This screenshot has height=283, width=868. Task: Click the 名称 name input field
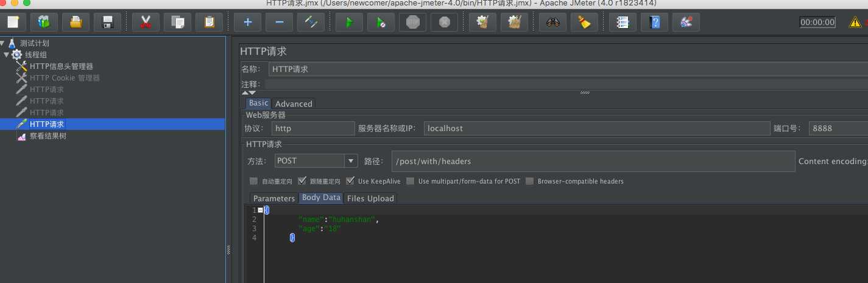click(568, 69)
